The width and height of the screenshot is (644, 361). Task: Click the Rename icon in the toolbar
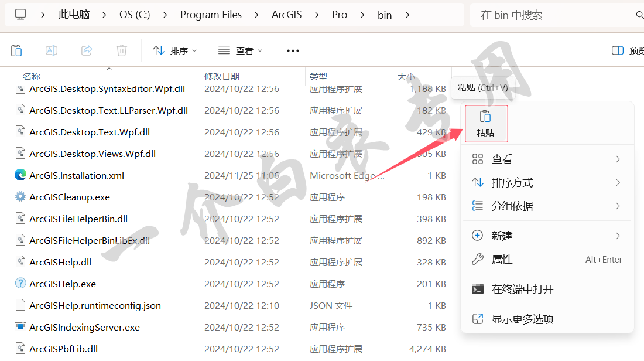[x=52, y=50]
